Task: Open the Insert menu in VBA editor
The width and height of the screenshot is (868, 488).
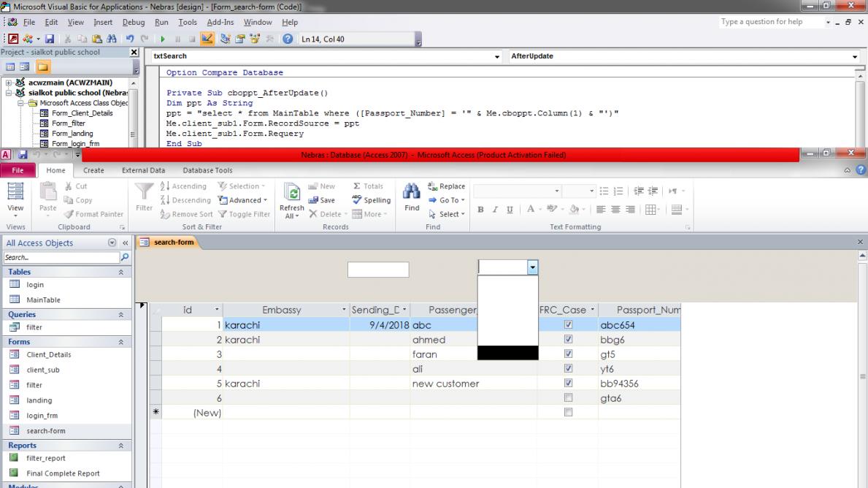Action: pyautogui.click(x=103, y=22)
